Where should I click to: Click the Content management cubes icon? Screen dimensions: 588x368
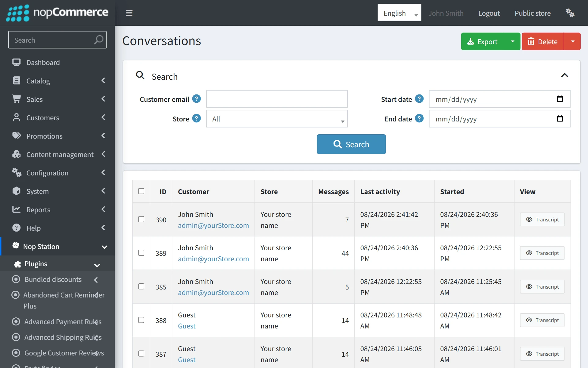(x=16, y=154)
